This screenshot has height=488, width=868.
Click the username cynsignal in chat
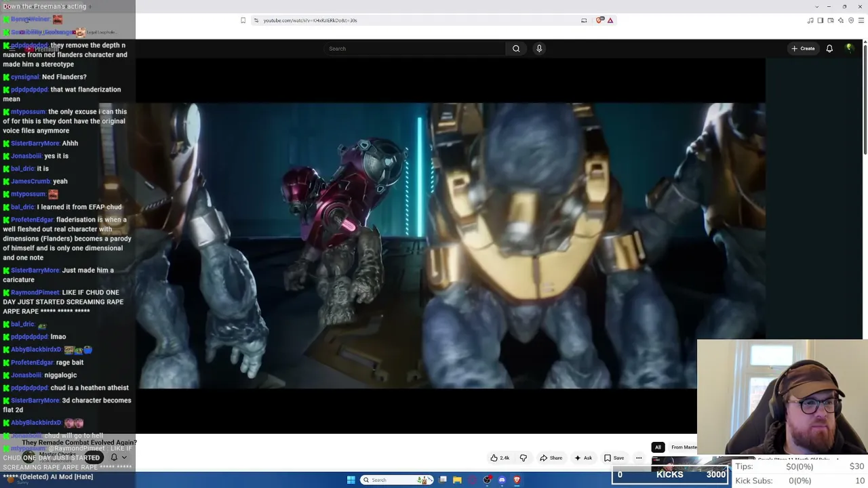(24, 77)
